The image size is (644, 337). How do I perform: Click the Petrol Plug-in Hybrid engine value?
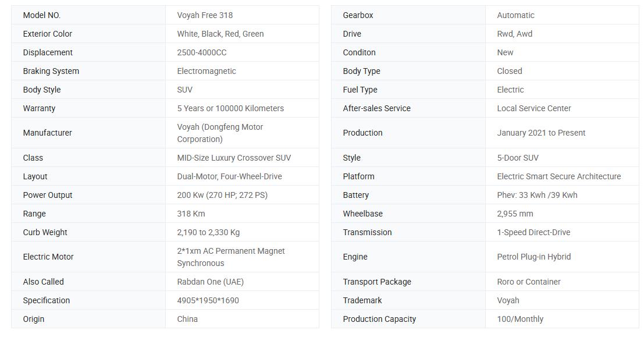pos(533,257)
